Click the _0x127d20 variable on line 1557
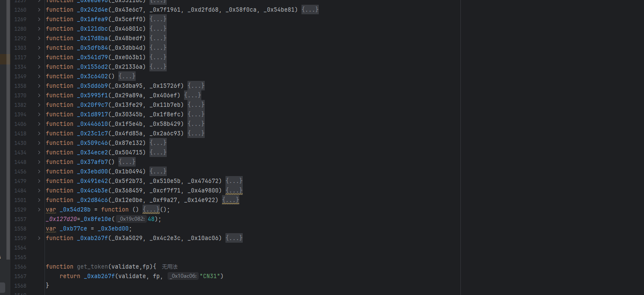The width and height of the screenshot is (644, 295). 61,219
